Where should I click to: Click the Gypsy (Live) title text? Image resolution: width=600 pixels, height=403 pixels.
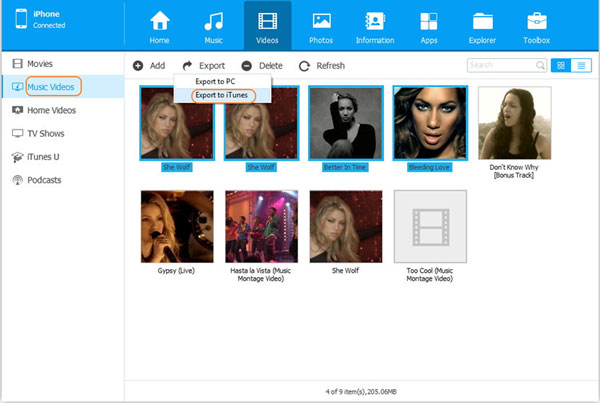[x=176, y=271]
